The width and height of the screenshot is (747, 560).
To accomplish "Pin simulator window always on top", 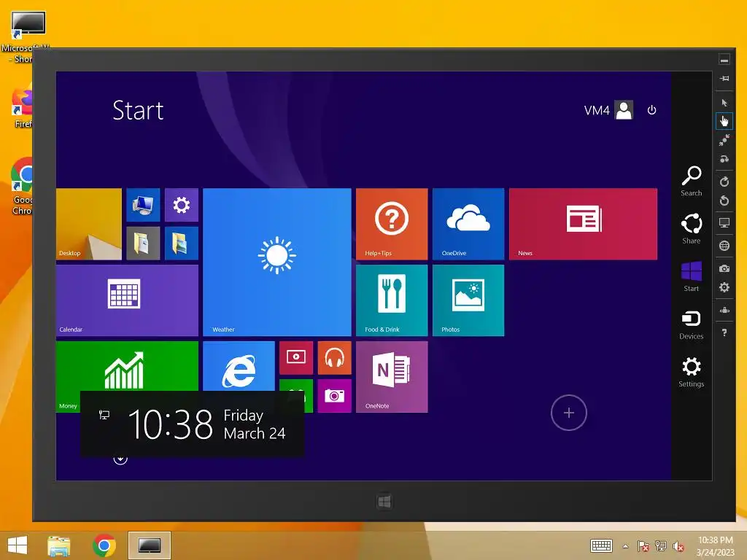I will (724, 79).
